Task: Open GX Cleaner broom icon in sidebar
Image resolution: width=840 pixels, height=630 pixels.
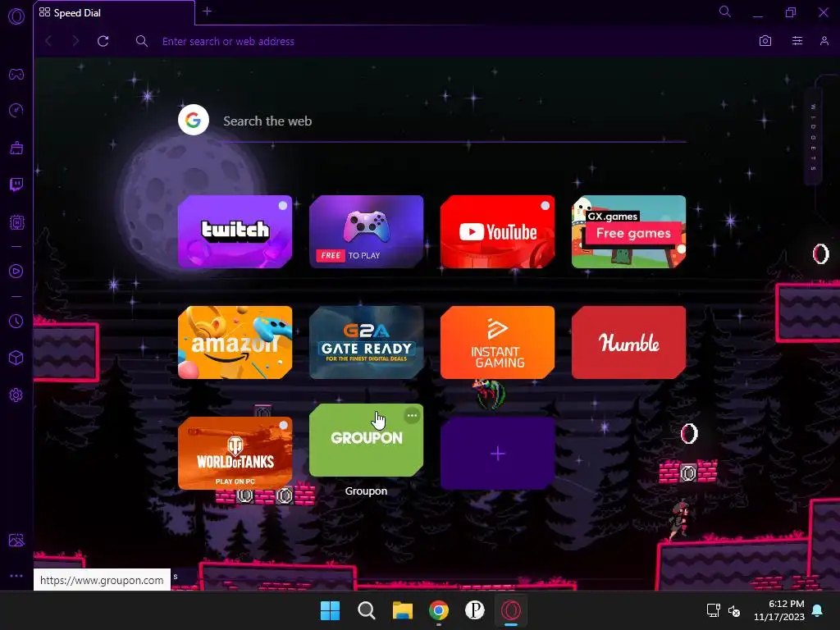Action: pyautogui.click(x=16, y=148)
